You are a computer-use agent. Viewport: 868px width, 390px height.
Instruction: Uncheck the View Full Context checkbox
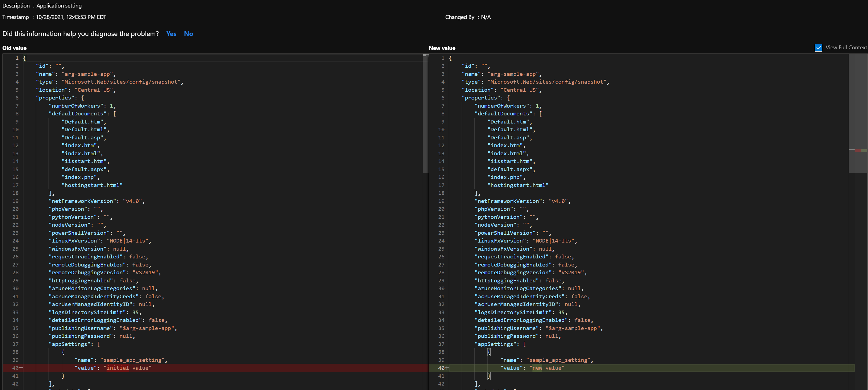(818, 47)
